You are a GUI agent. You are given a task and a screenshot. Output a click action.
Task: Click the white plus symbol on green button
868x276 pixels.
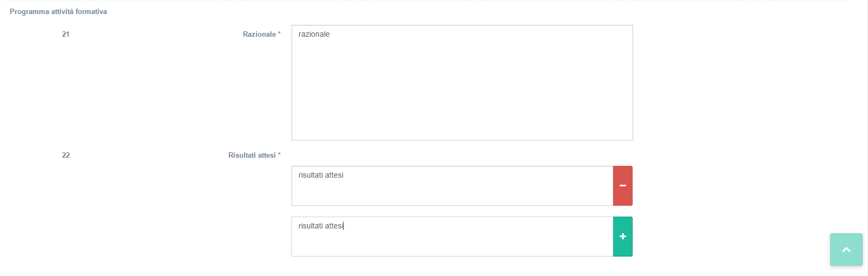(x=623, y=237)
